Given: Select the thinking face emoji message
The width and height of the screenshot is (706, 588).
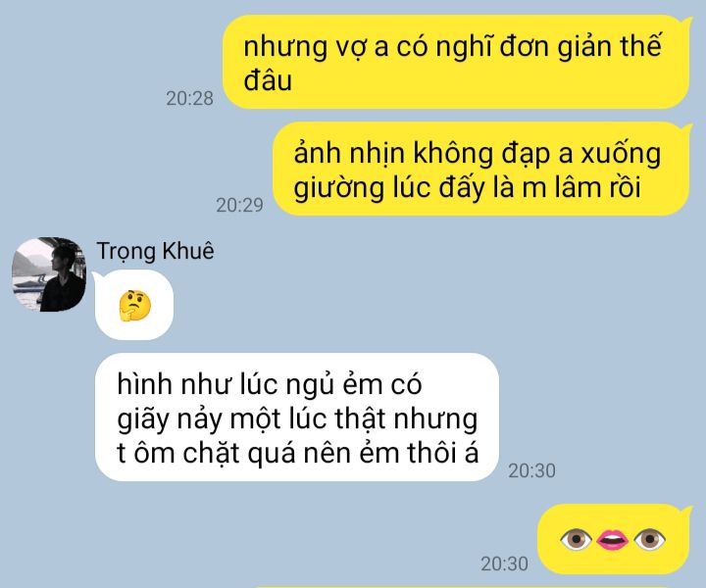Looking at the screenshot, I should point(134,306).
